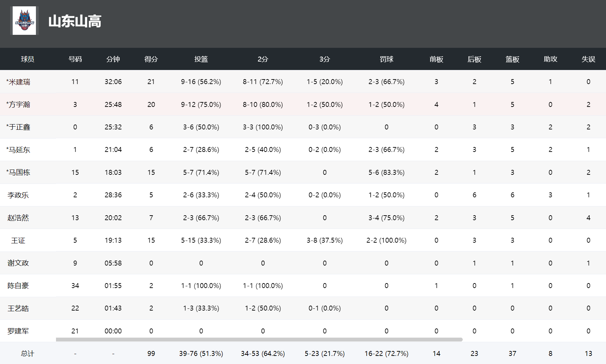
Task: Sort by the 得分 column header
Action: point(151,59)
